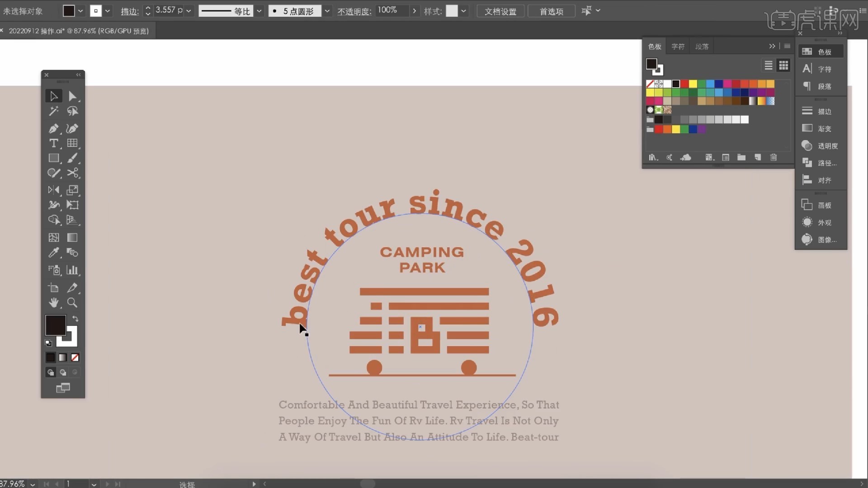Image resolution: width=868 pixels, height=488 pixels.
Task: Swap fill and stroke colors
Action: 75,319
